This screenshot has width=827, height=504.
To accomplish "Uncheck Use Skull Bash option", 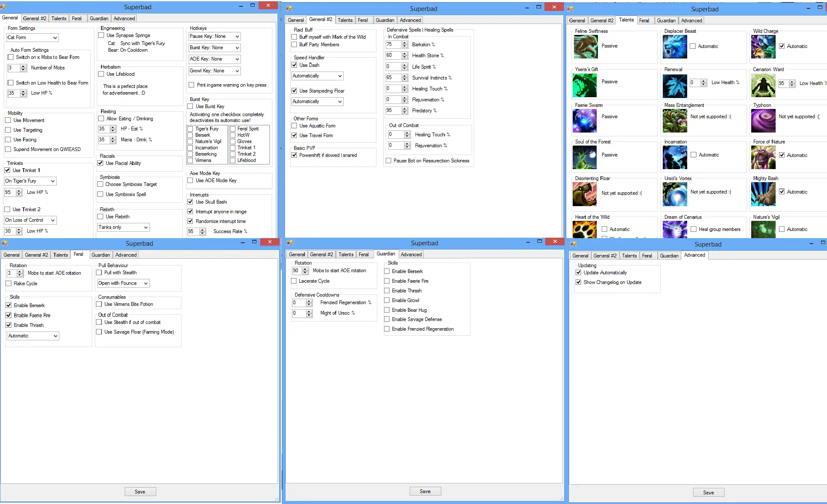I will pyautogui.click(x=190, y=202).
